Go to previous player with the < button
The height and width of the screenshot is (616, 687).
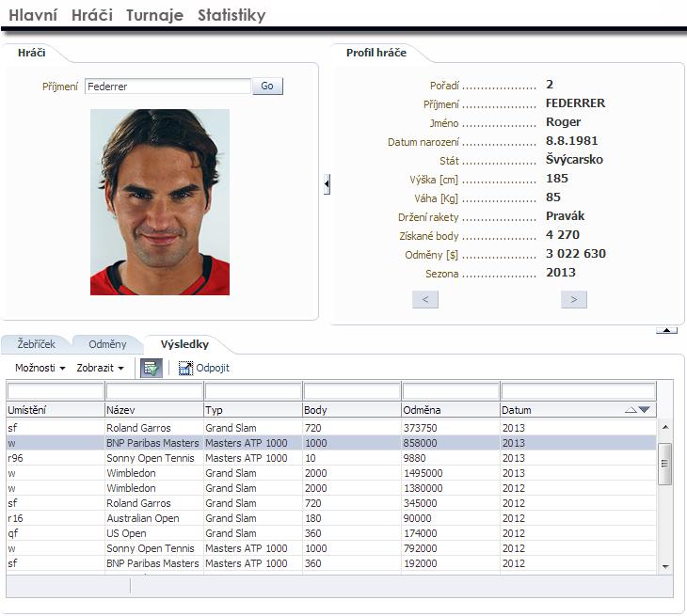click(425, 299)
